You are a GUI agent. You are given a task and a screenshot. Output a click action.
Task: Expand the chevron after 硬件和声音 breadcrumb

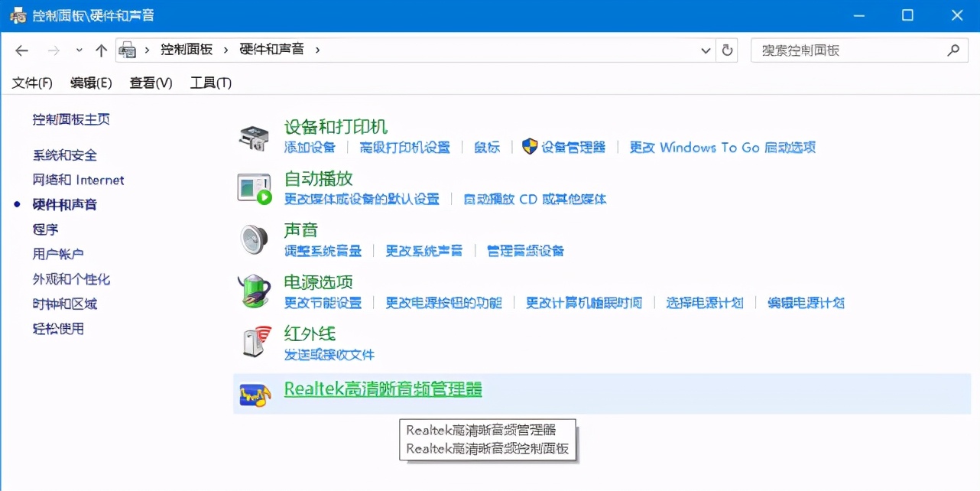point(317,50)
